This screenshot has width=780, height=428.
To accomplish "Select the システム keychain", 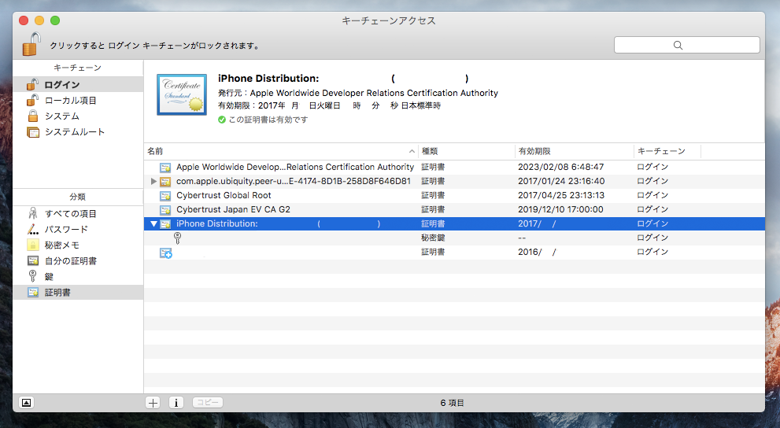I will click(78, 116).
